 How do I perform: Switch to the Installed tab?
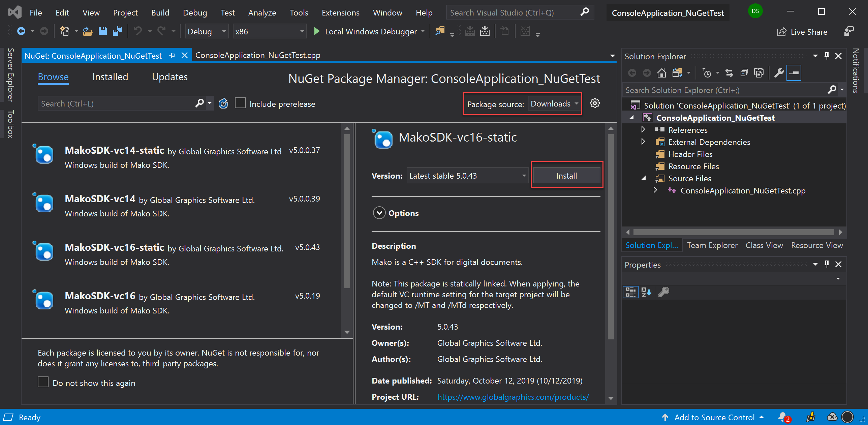coord(110,77)
